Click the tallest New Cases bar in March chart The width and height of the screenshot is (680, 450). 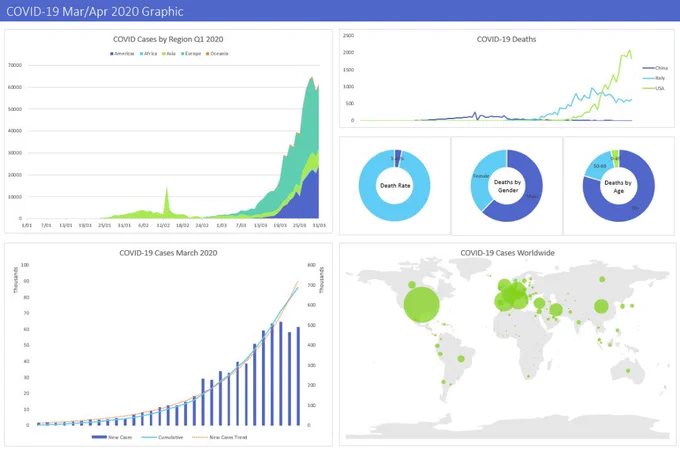[281, 374]
